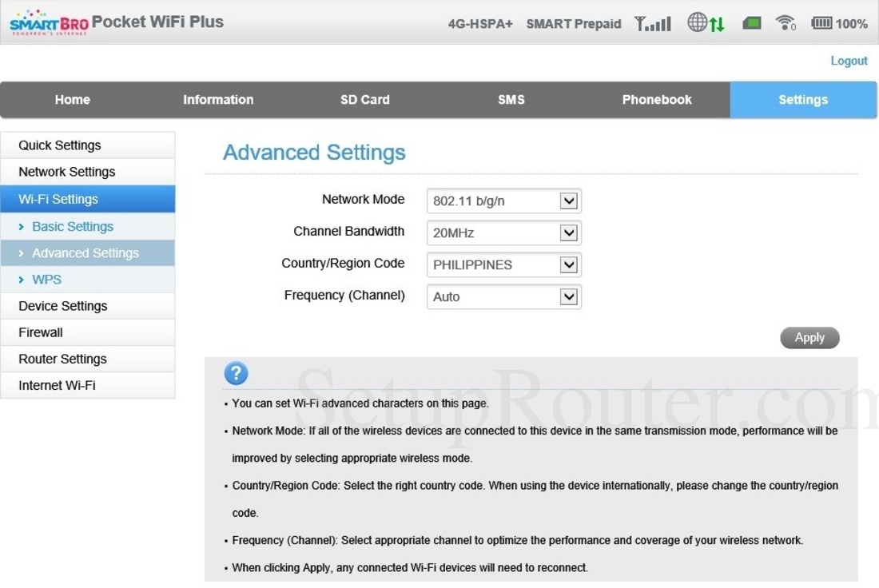
Task: Open Router Settings in sidebar
Action: click(x=87, y=359)
